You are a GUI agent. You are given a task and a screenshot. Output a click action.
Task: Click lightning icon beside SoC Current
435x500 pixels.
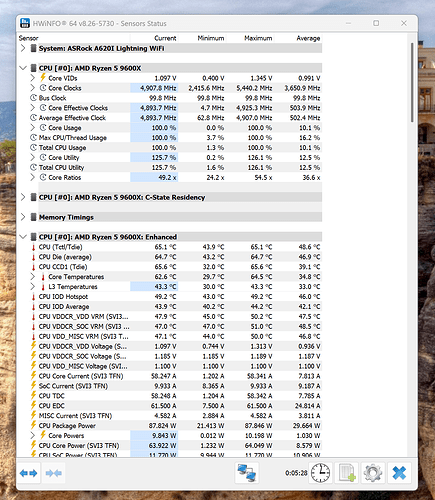point(33,386)
